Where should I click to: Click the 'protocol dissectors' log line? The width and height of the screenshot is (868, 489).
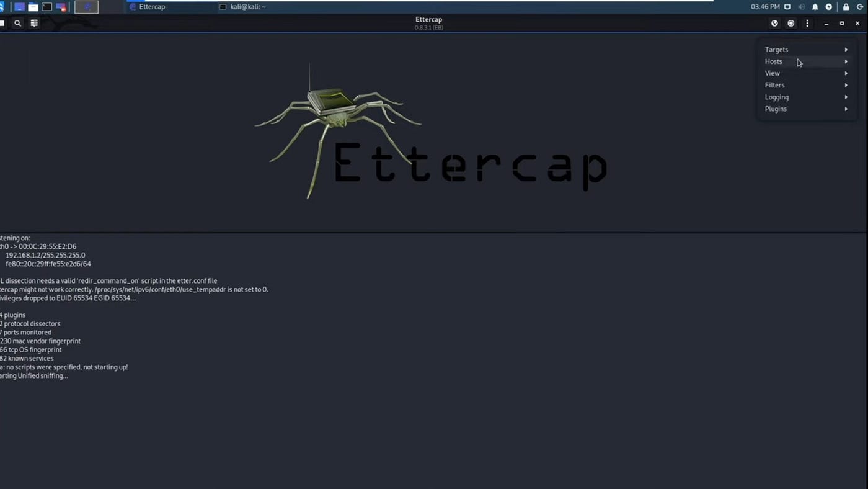[30, 324]
